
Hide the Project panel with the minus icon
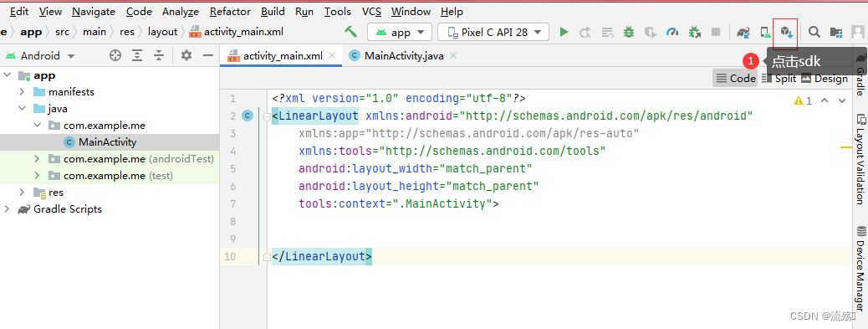[208, 55]
